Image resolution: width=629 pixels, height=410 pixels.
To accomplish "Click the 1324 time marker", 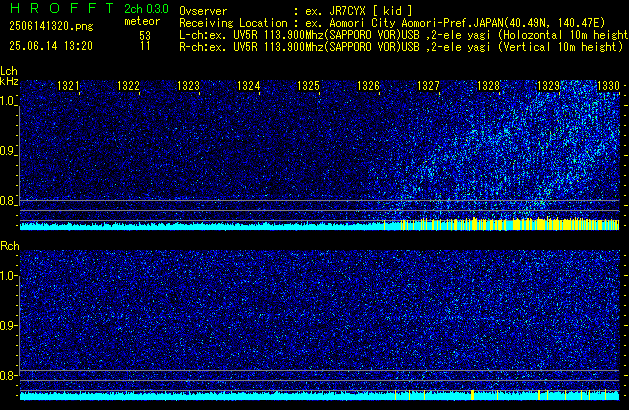I will [x=248, y=86].
